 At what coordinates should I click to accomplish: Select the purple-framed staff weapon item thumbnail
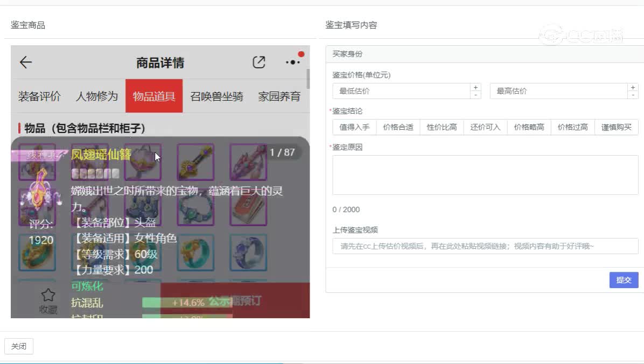click(x=195, y=162)
